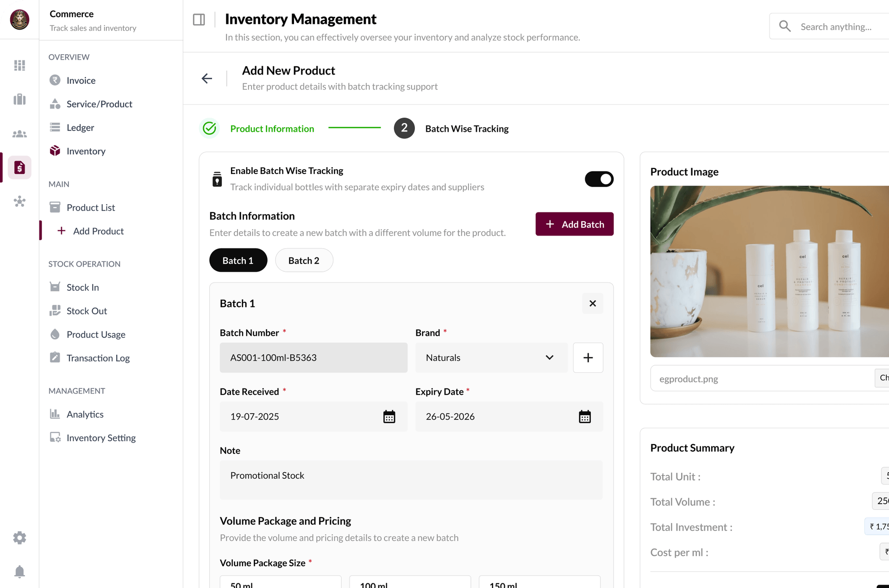Open settings gear in left rail
Image resolution: width=889 pixels, height=588 pixels.
[x=19, y=538]
